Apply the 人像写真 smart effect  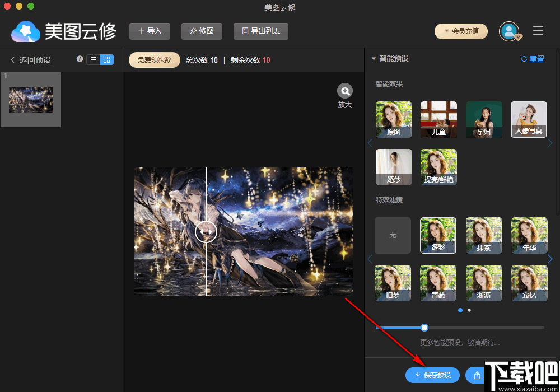coord(529,120)
